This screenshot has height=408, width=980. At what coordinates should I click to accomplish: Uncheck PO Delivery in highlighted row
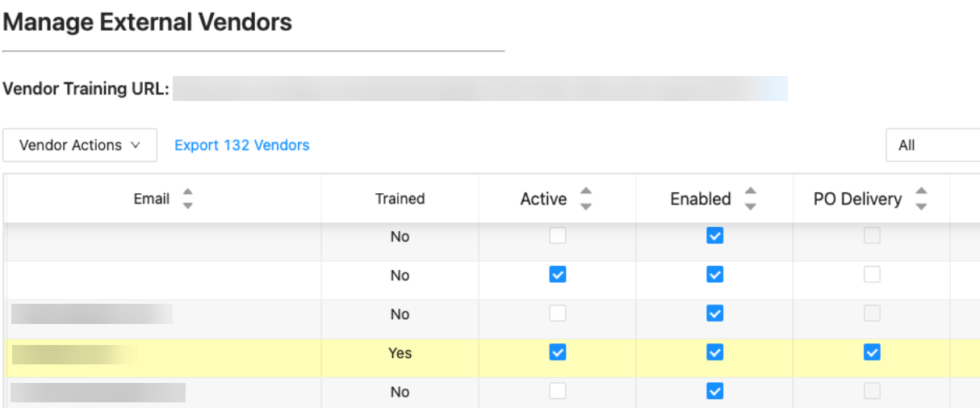click(x=872, y=352)
